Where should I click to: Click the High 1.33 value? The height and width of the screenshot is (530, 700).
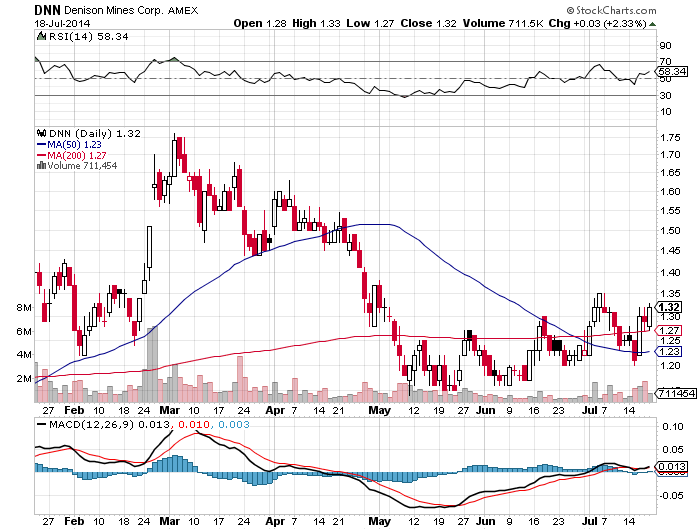pyautogui.click(x=316, y=23)
